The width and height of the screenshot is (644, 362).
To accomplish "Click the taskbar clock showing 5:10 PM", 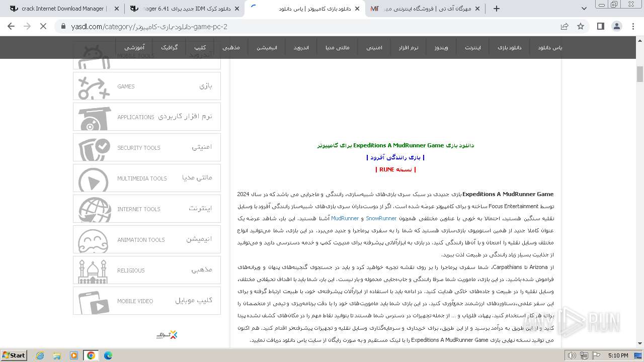I will click(x=618, y=355).
